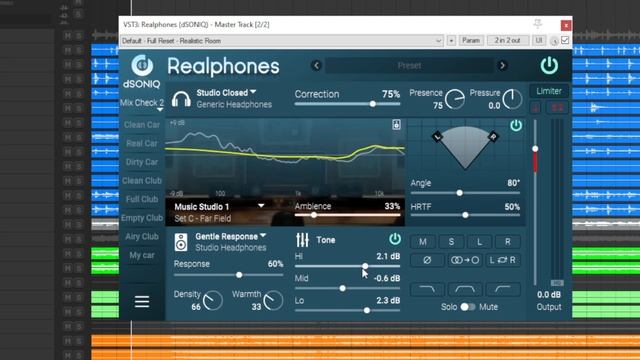Click the L/R channel swap button

point(503,260)
